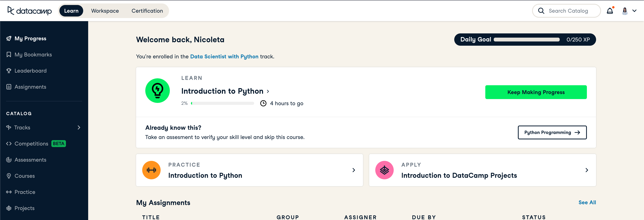Click the DataCamp logo
The width and height of the screenshot is (644, 220).
point(30,11)
